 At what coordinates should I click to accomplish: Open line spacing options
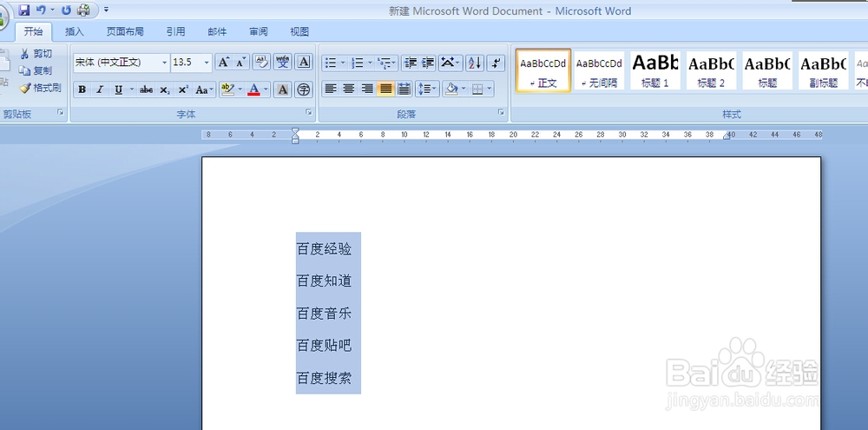pos(427,89)
